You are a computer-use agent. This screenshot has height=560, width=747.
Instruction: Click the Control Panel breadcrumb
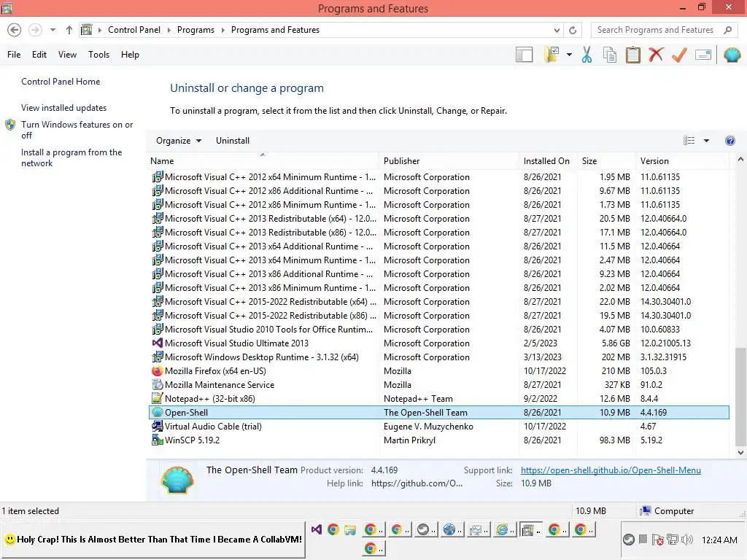pyautogui.click(x=134, y=30)
